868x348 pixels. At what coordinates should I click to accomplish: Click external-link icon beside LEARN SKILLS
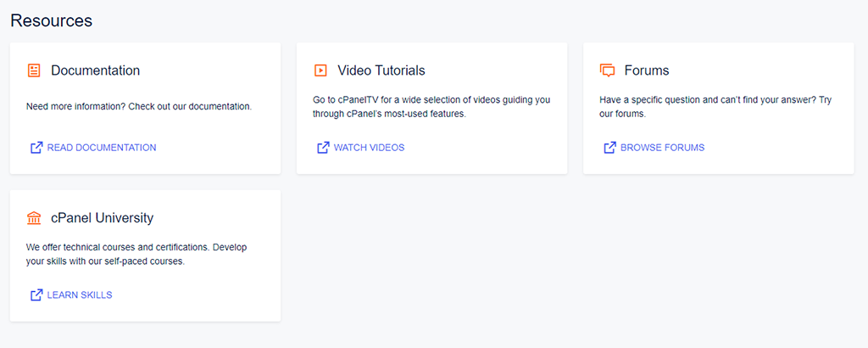click(36, 295)
